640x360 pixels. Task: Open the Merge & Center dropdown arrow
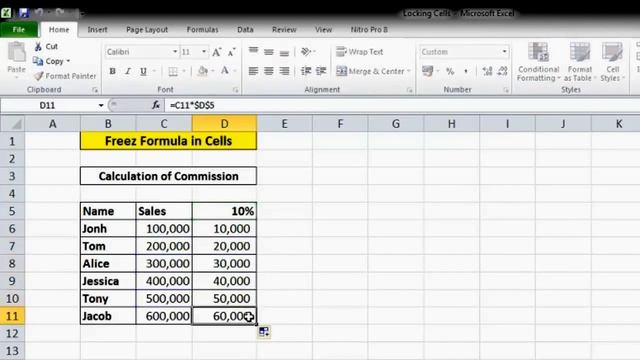point(409,71)
